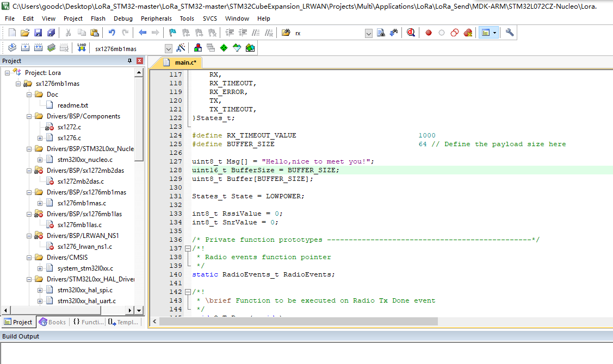This screenshot has width=613, height=364.
Task: Click in the Build Output pane
Action: (x=307, y=354)
